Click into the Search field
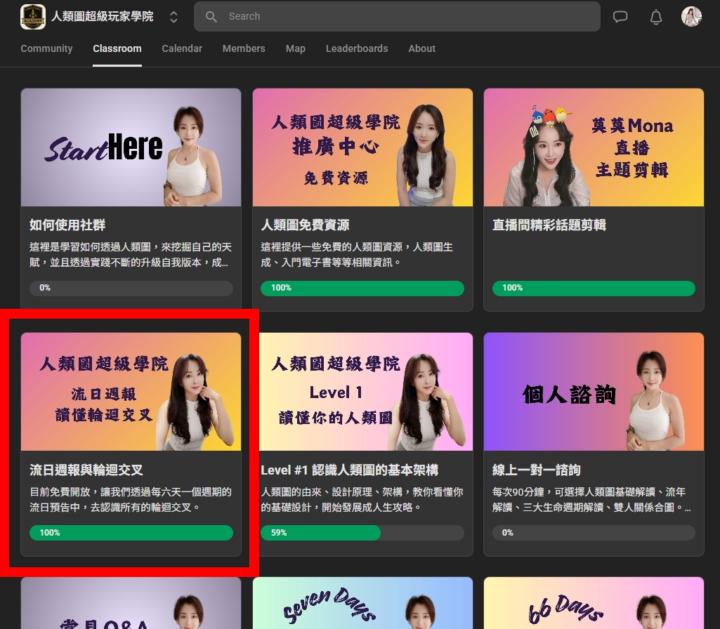 (397, 17)
